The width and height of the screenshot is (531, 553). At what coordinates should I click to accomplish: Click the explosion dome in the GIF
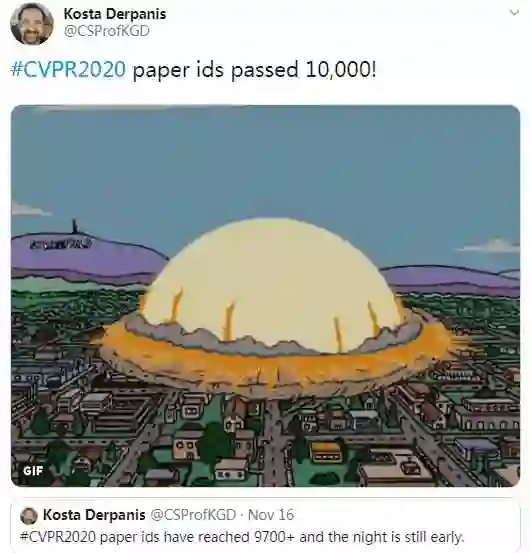270,286
